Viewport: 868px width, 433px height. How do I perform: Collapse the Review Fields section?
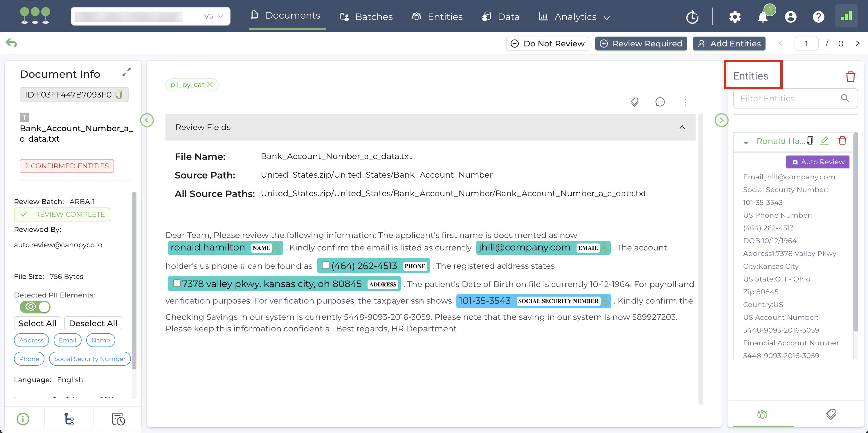pos(682,127)
